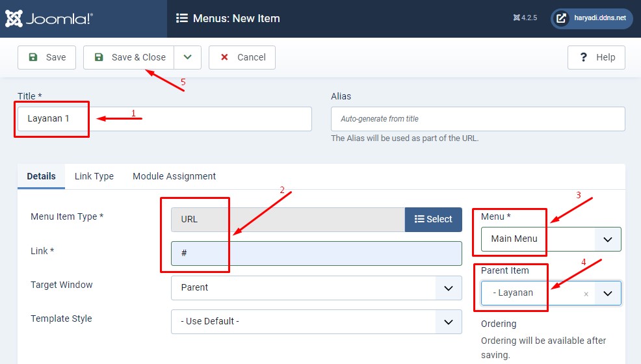Click the Link input field

(316, 253)
